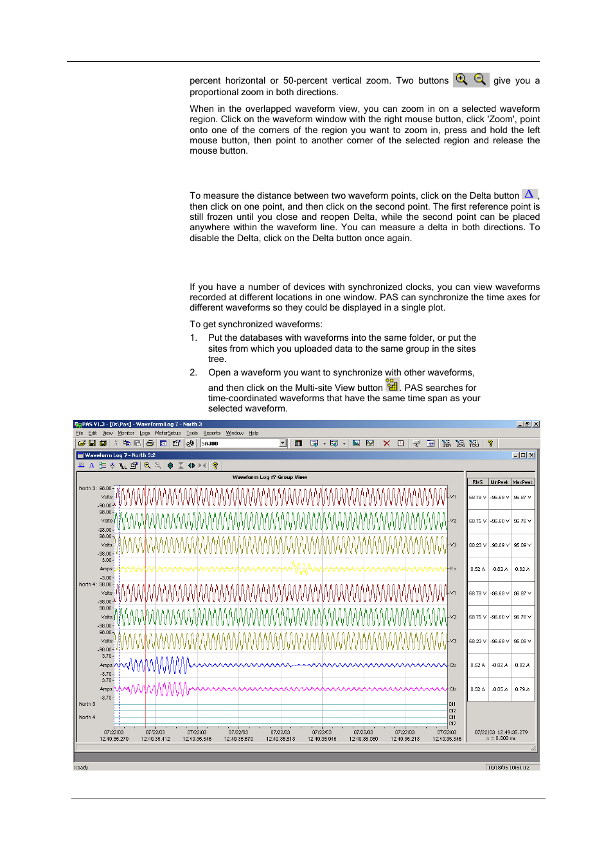Click the Print icon in main toolbar
This screenshot has height=868, width=613.
pos(150,443)
